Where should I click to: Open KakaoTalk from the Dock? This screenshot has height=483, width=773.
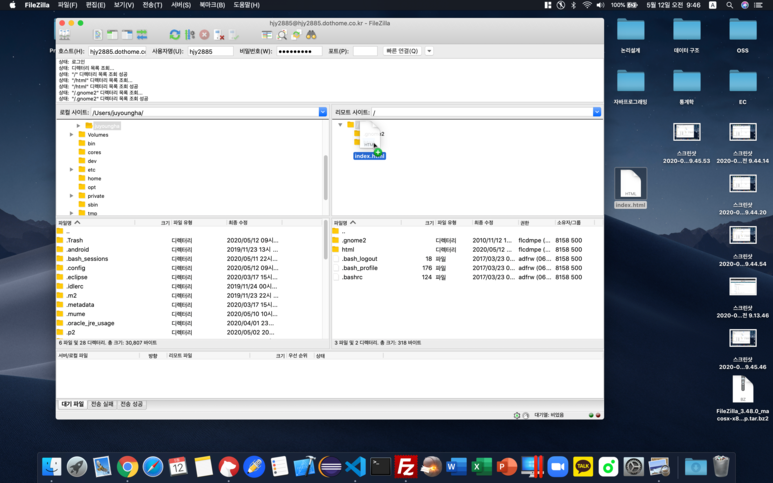click(583, 466)
